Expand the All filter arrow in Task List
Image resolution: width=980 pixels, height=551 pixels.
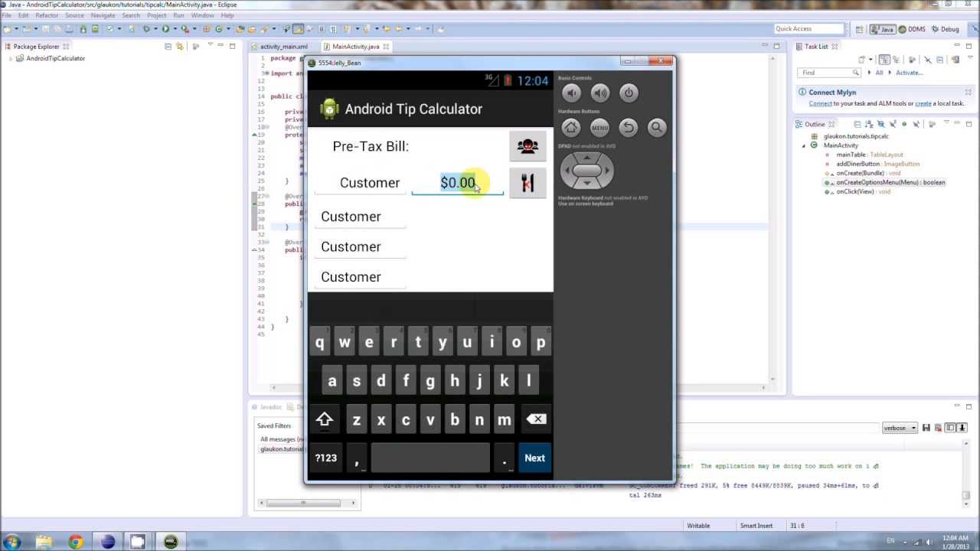869,73
